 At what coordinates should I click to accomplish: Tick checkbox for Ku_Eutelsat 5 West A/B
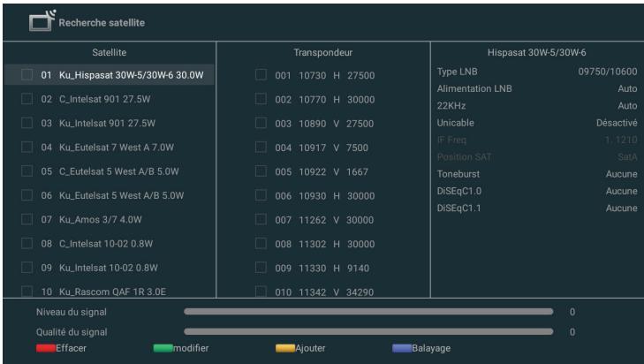click(x=27, y=195)
